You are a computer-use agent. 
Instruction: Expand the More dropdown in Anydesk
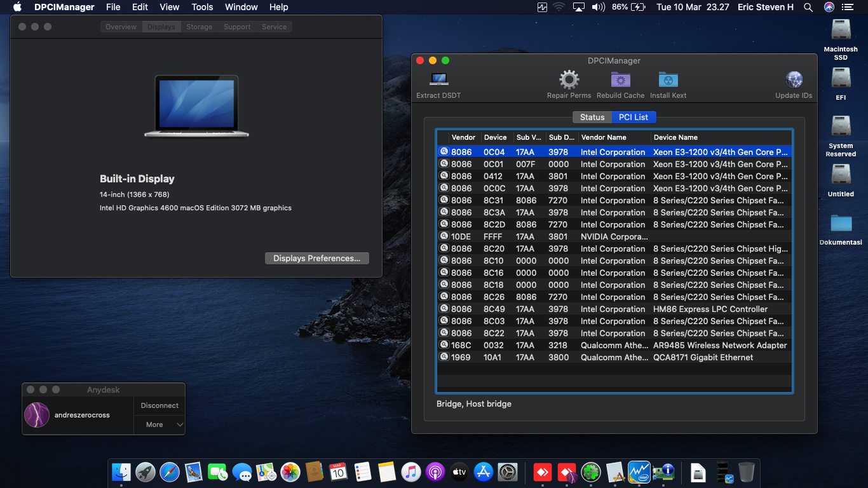point(159,424)
